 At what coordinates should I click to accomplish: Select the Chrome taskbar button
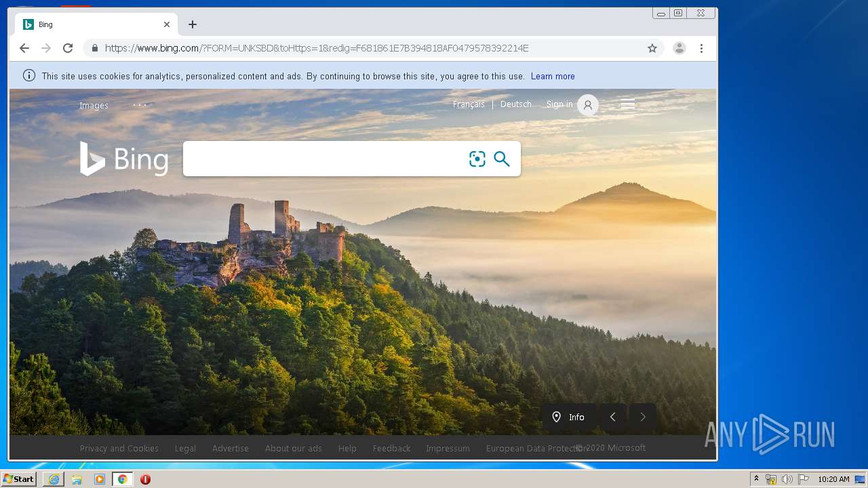[x=122, y=479]
